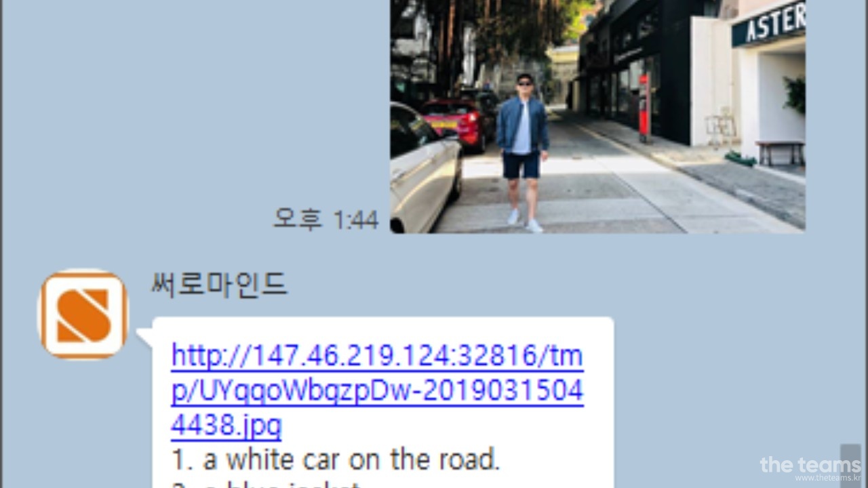Screen dimensions: 868x488
Task: Click the chat scrollbar thumb
Action: 850,466
